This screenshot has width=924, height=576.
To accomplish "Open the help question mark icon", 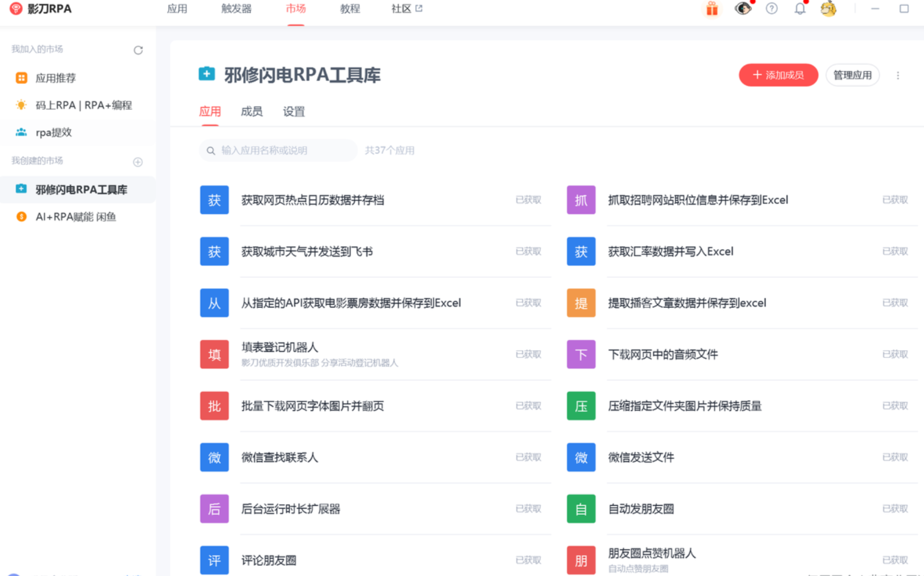I will coord(771,9).
